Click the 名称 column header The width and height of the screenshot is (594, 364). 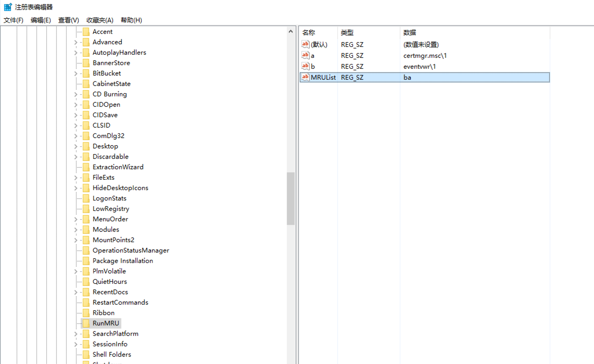click(309, 33)
